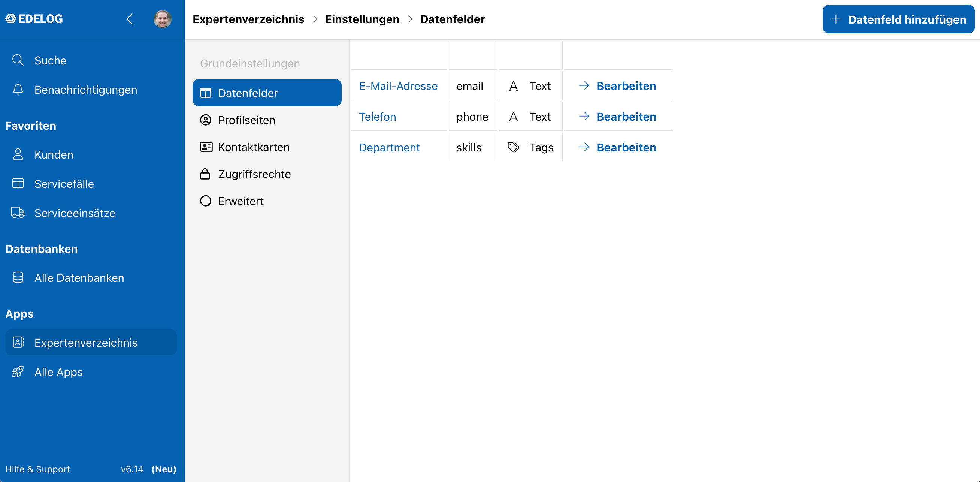Viewport: 980px width, 482px height.
Task: Click Bearbeiten for Telefon row
Action: pos(617,117)
